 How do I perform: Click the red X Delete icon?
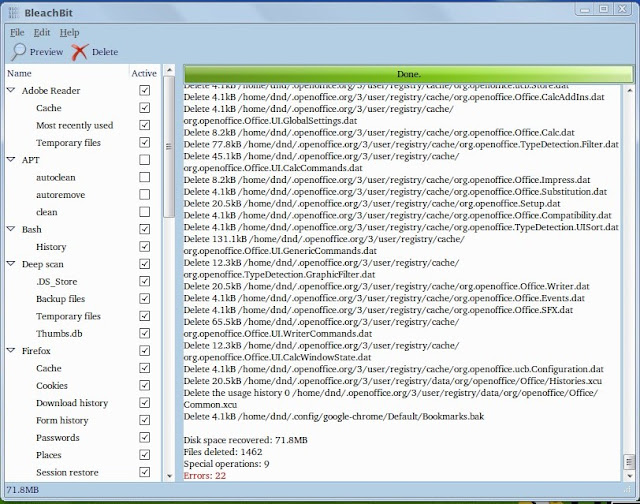(x=80, y=52)
